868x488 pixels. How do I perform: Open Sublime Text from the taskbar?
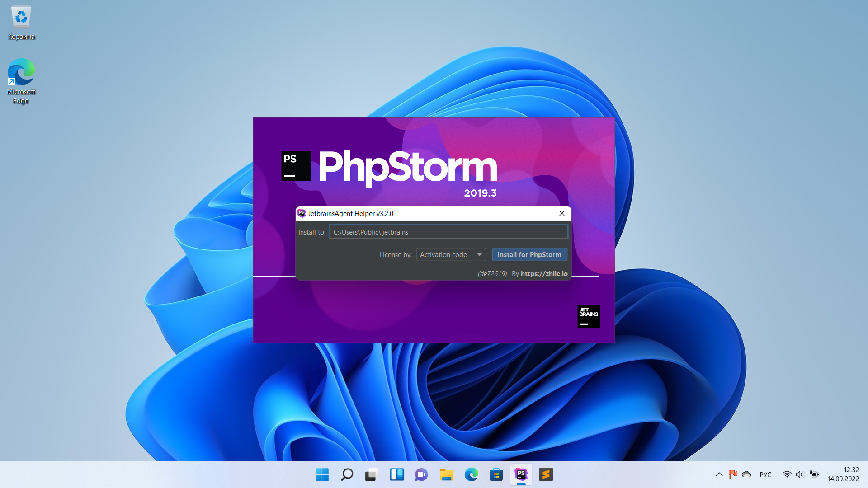(546, 474)
